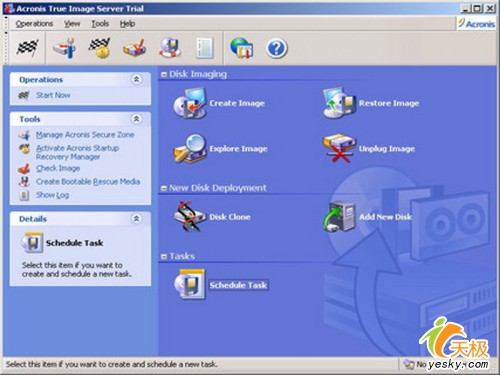Click status bar icon next to 'No'
Screen dimensions: 500x375
pos(408,364)
